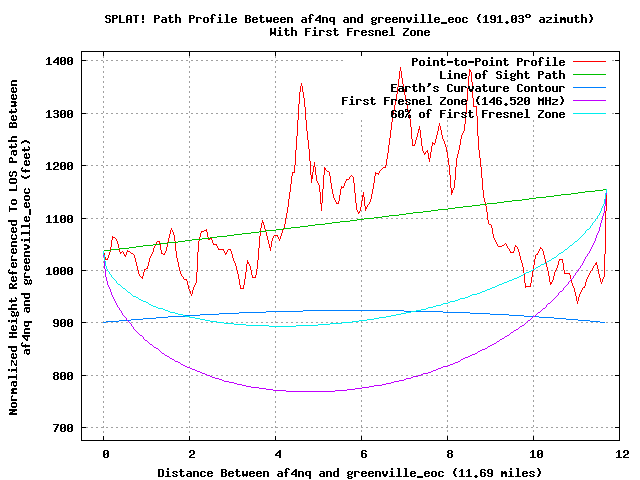The image size is (640, 480).
Task: Click the legend label 'First Fresnel Zone (146.520 MHz)'
Action: [x=453, y=101]
